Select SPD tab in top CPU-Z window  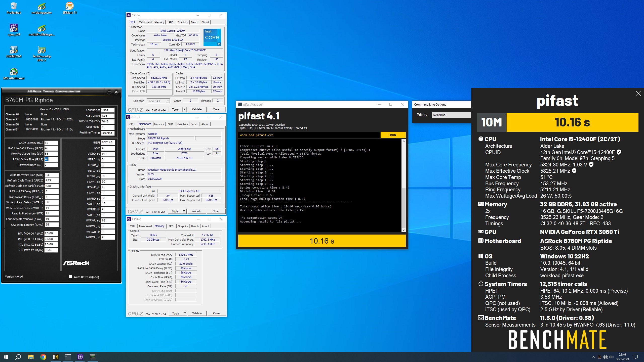pyautogui.click(x=171, y=22)
